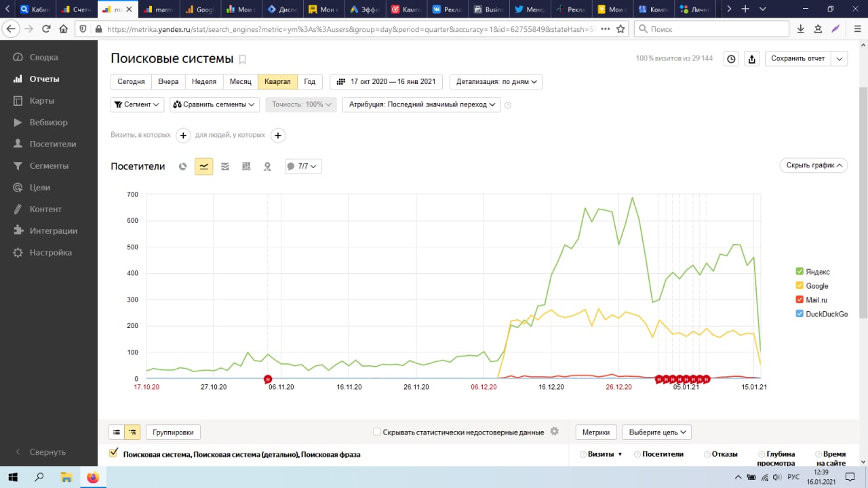Open Отчеты in sidebar
Image resolution: width=868 pixels, height=488 pixels.
tap(44, 79)
